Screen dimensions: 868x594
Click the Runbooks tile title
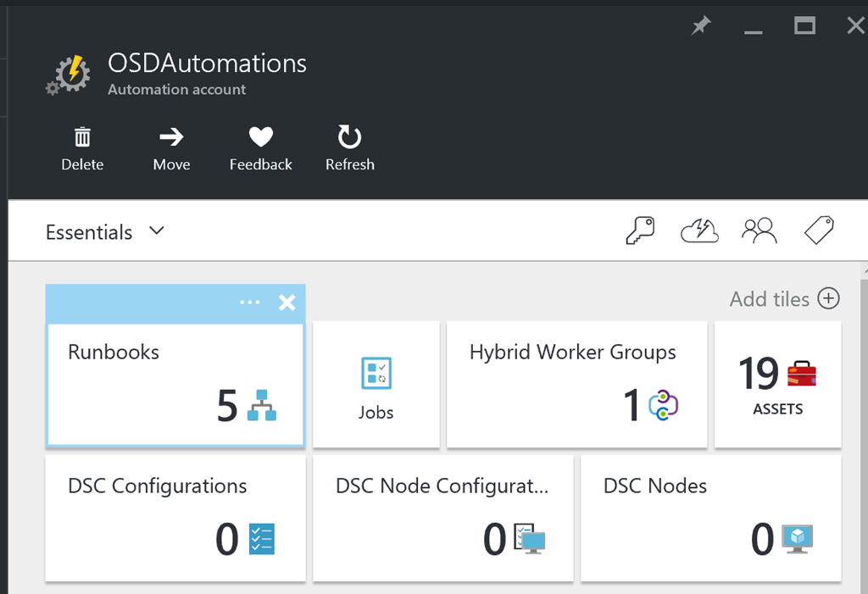coord(114,353)
